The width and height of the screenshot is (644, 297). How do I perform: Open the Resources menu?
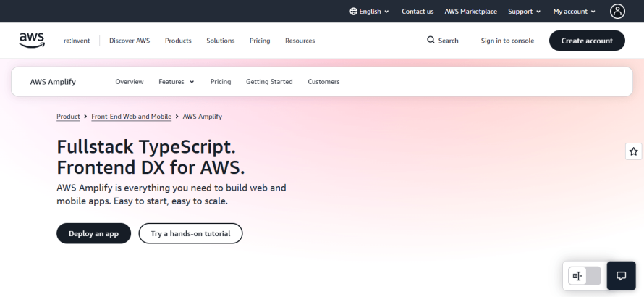pyautogui.click(x=300, y=41)
